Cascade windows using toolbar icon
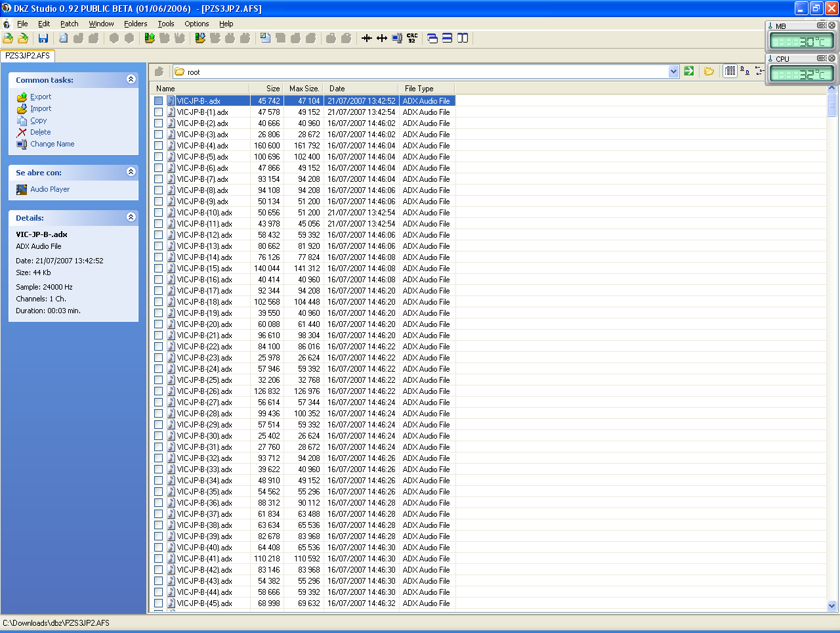Image resolution: width=840 pixels, height=633 pixels. click(x=432, y=38)
